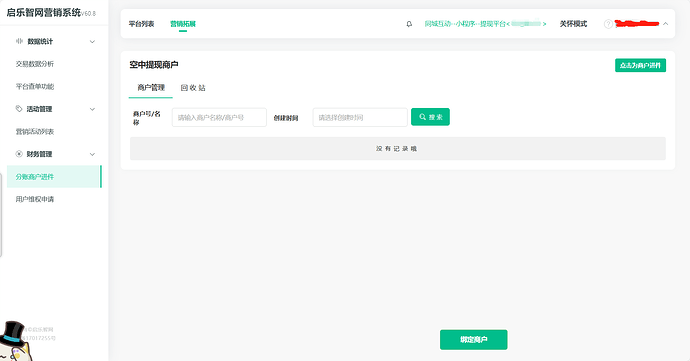Open 营销活动列表 in sidebar

pyautogui.click(x=35, y=131)
